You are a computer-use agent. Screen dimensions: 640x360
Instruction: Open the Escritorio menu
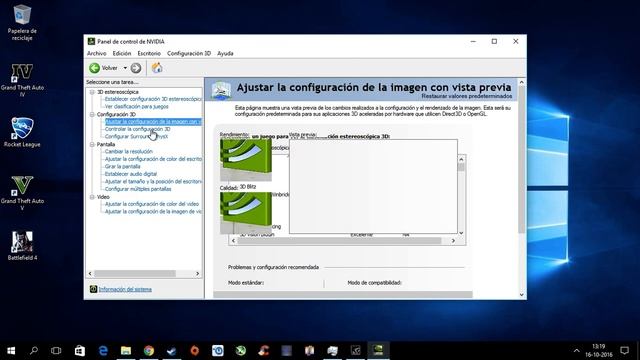coord(149,53)
